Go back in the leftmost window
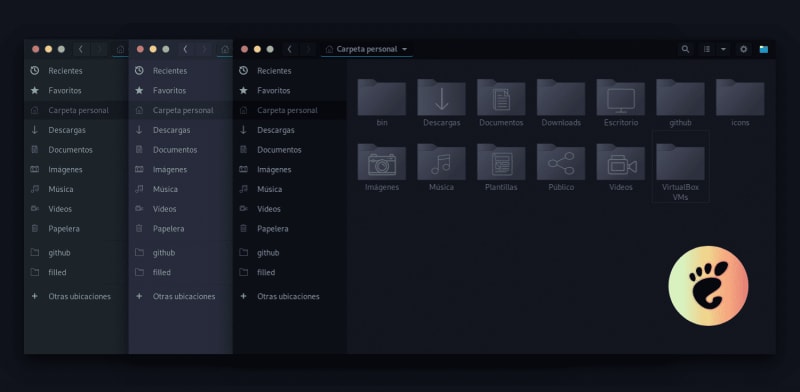 pyautogui.click(x=81, y=49)
